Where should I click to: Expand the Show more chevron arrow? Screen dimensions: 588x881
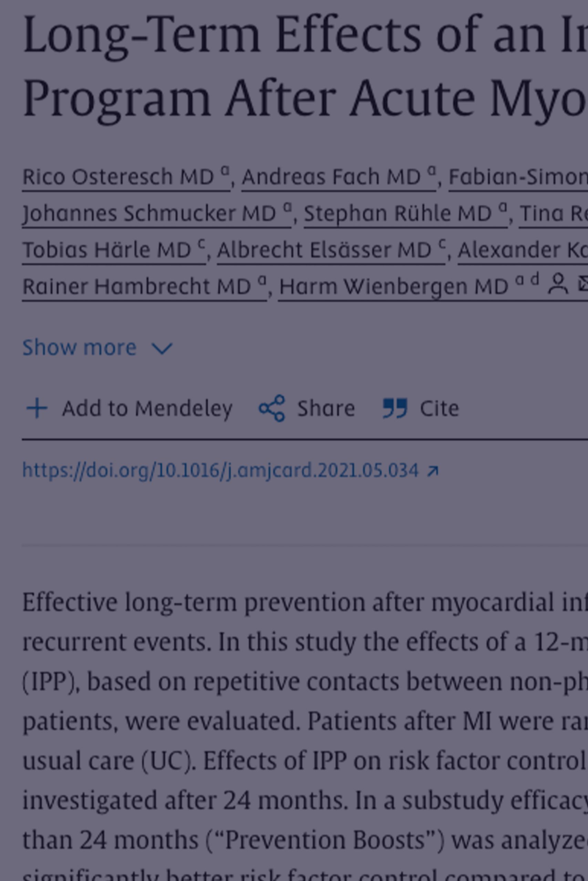162,348
